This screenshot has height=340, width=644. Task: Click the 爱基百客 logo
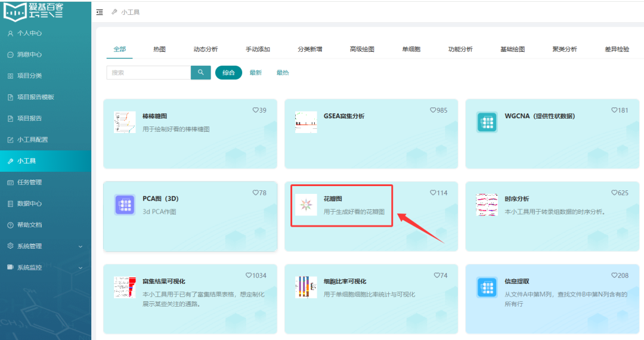click(33, 11)
